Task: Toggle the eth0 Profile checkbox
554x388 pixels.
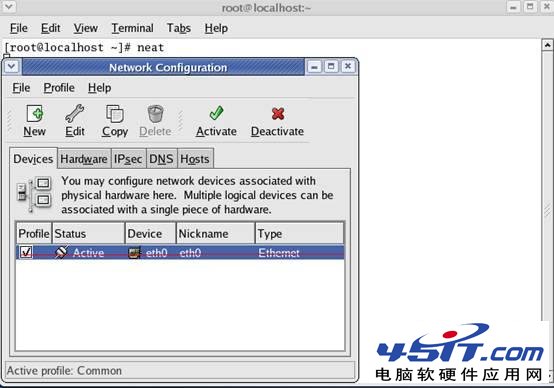Action: (x=26, y=252)
